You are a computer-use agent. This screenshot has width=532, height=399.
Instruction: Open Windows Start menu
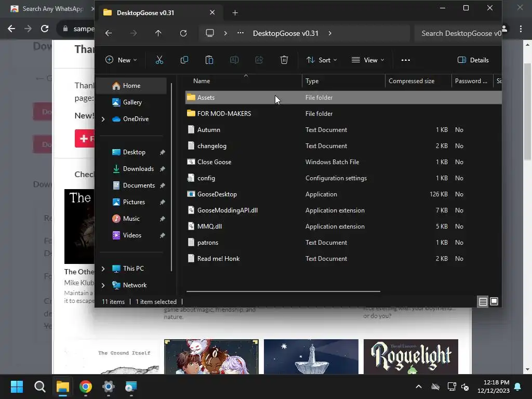[x=17, y=387]
